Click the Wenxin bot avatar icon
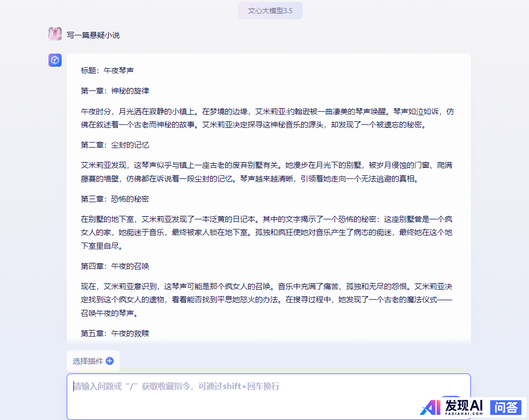529x420 pixels. click(55, 60)
